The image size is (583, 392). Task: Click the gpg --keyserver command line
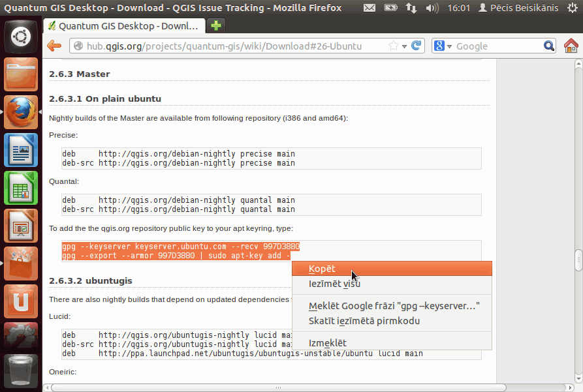[x=181, y=247]
